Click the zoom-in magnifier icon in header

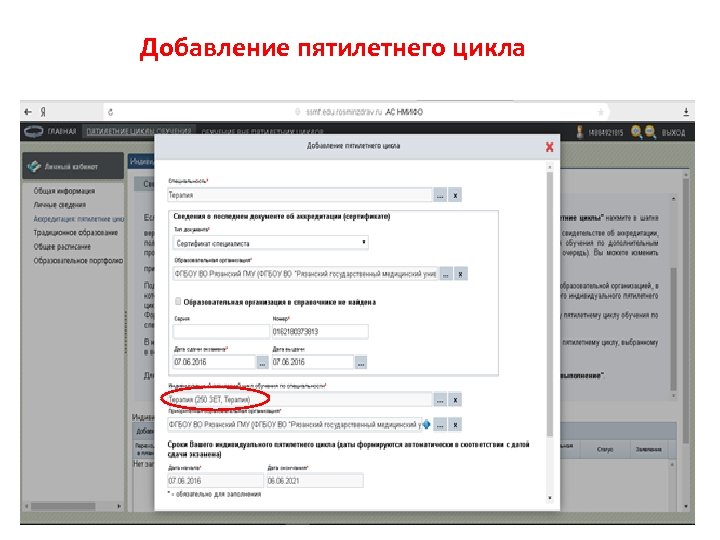[x=636, y=132]
